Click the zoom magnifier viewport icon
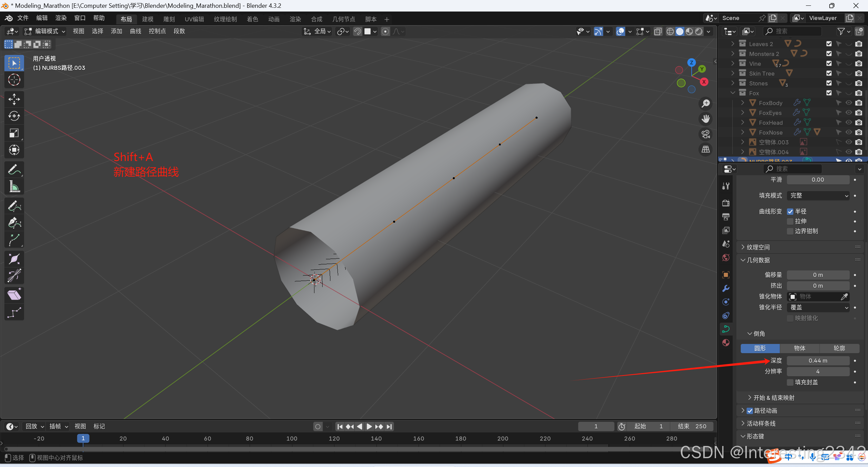The height and width of the screenshot is (467, 868). point(706,103)
